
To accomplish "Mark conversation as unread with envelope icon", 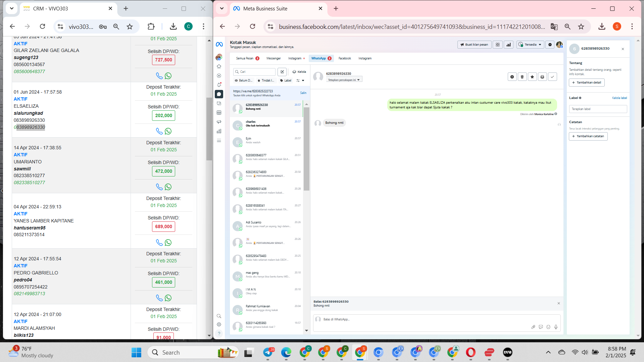I will [x=542, y=77].
